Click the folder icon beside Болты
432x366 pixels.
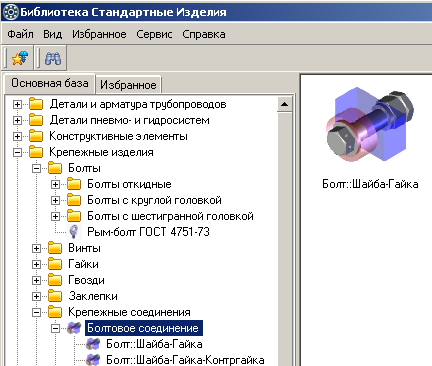pyautogui.click(x=55, y=168)
